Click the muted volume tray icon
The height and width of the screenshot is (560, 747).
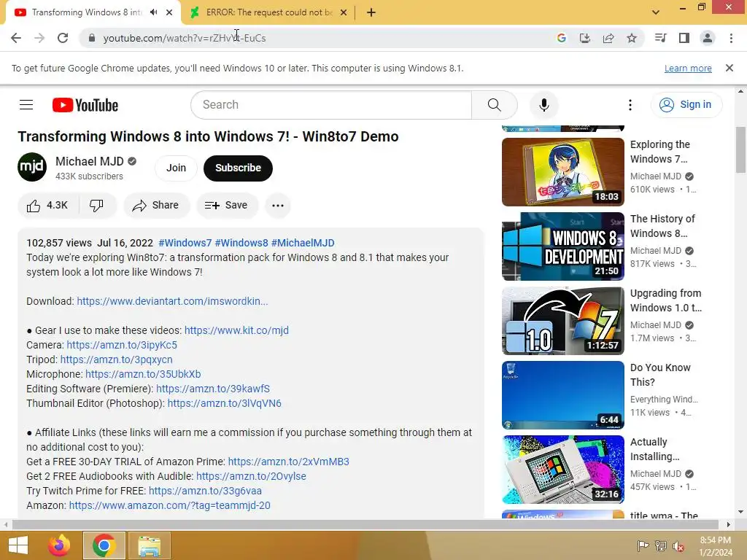pos(678,546)
